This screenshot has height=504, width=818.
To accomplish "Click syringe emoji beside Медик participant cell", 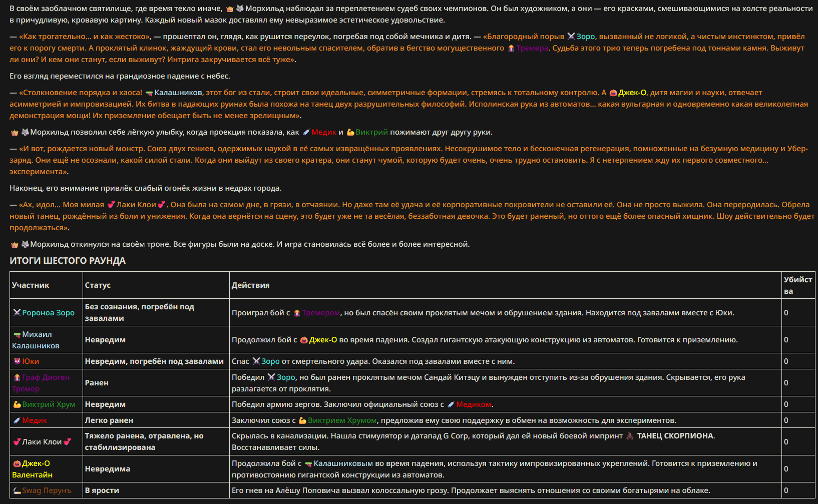I will tap(17, 420).
